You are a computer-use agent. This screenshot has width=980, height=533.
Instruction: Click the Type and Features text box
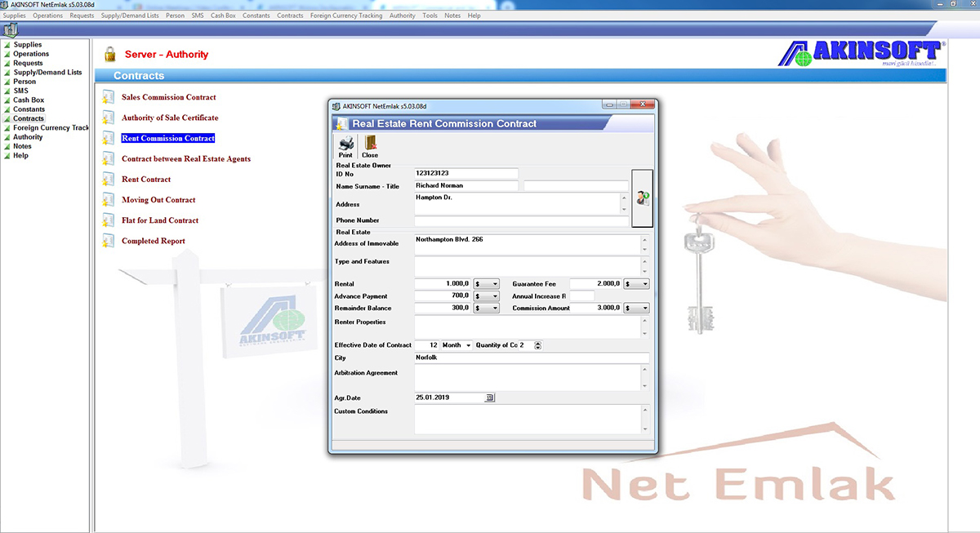pos(528,266)
